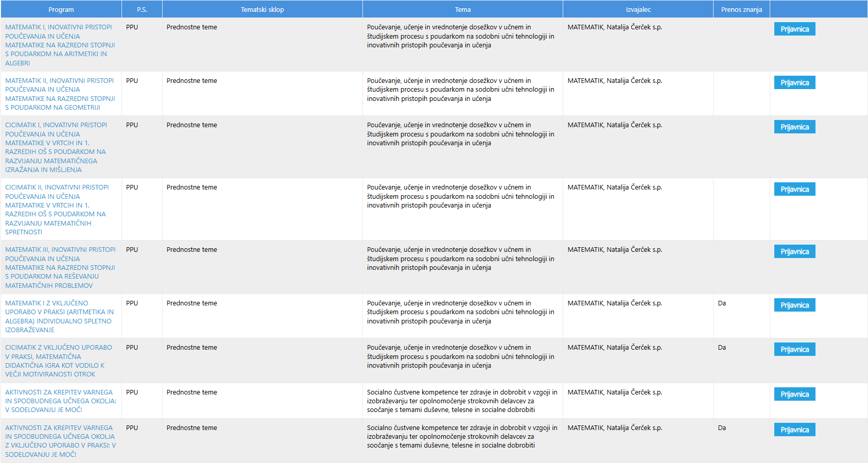Open the MATEMATIK II, INOVATIVNI PRISTOPI program link
The image size is (868, 463).
(60, 94)
